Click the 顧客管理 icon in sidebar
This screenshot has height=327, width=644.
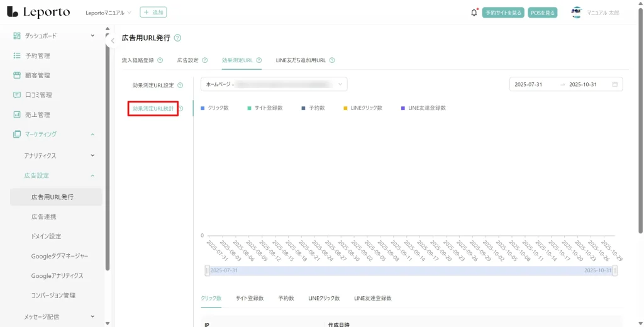point(17,75)
